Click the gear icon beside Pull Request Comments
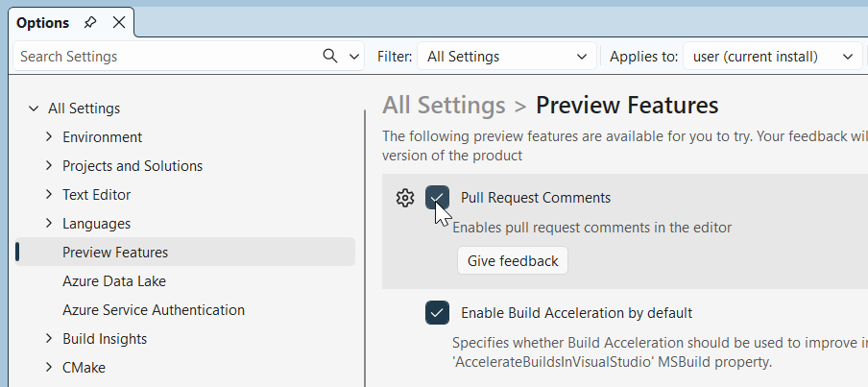Screen dimensions: 868x387 click(x=405, y=198)
